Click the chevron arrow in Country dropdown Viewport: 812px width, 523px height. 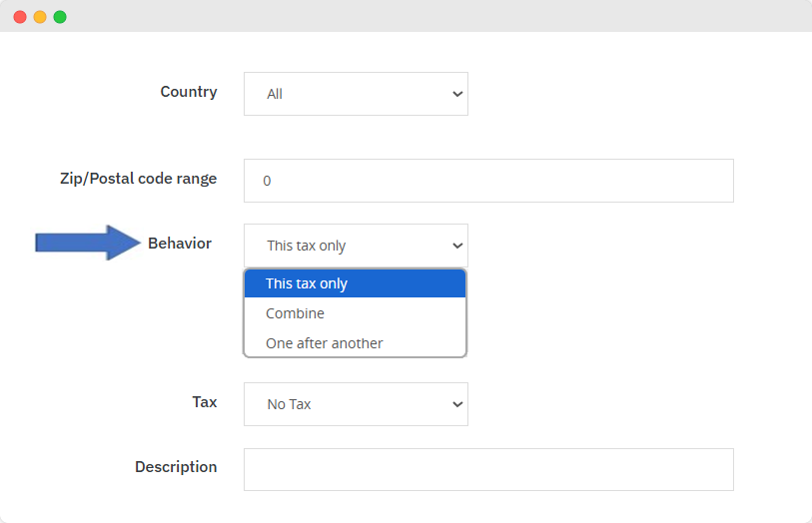pos(457,94)
